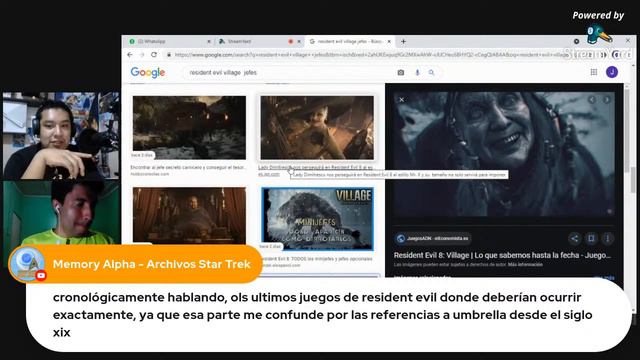Click the blue search magnifier icon
Viewport: 640px width, 360px height.
point(431,73)
